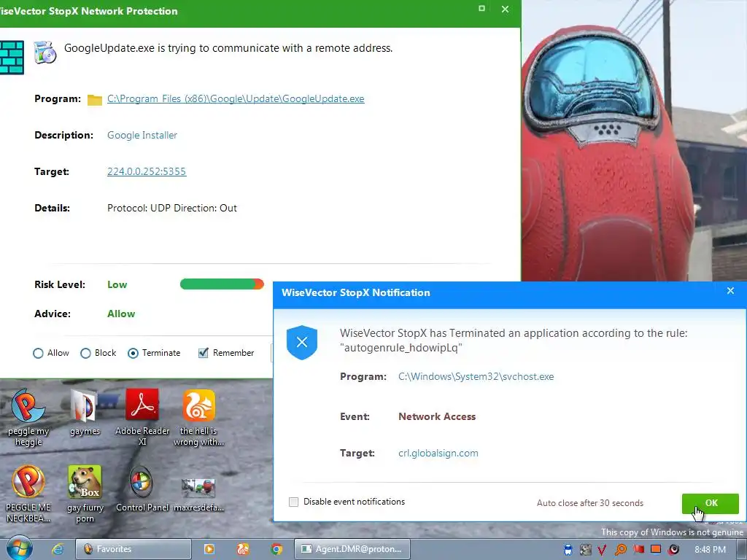Click the 'Network Access' event text
This screenshot has height=560, width=747.
click(x=437, y=416)
